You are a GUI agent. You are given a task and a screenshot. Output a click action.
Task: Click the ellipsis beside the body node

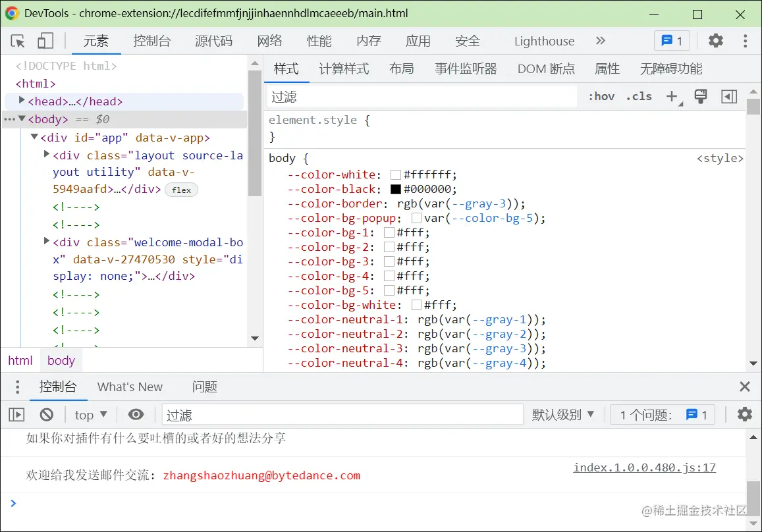pos(9,119)
